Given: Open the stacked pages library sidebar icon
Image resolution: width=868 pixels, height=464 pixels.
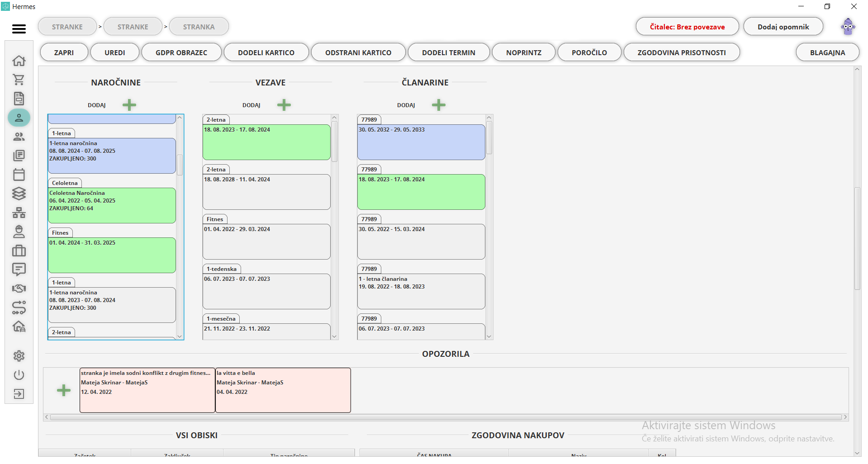Looking at the screenshot, I should tap(19, 156).
